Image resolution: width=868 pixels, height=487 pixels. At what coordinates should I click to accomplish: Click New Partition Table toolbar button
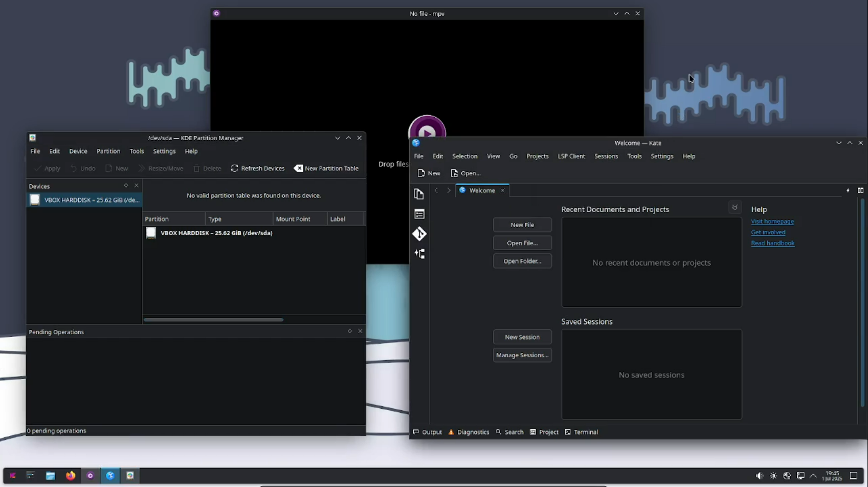(x=326, y=168)
